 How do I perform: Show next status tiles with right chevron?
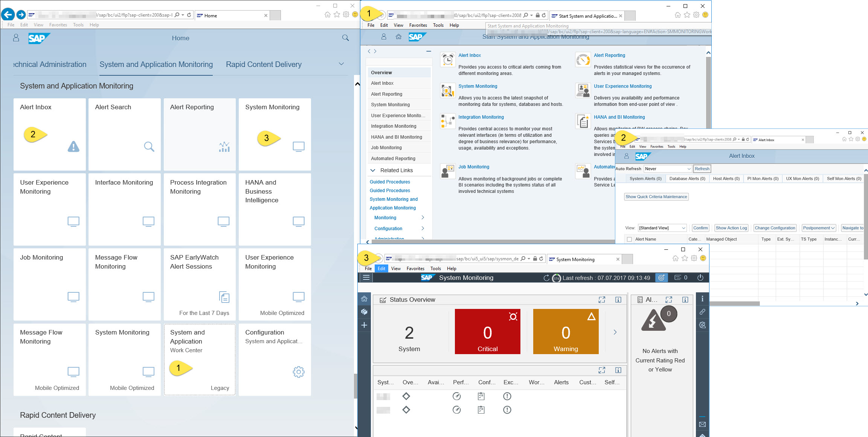[615, 332]
